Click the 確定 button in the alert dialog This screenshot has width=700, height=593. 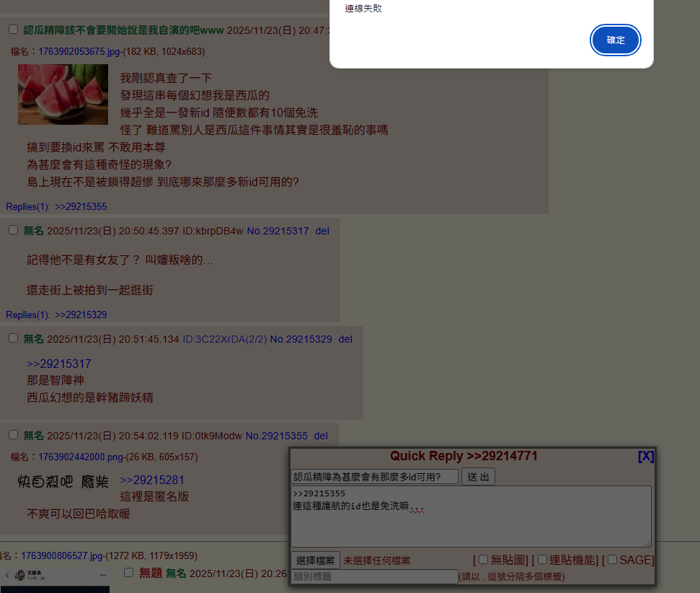point(616,40)
